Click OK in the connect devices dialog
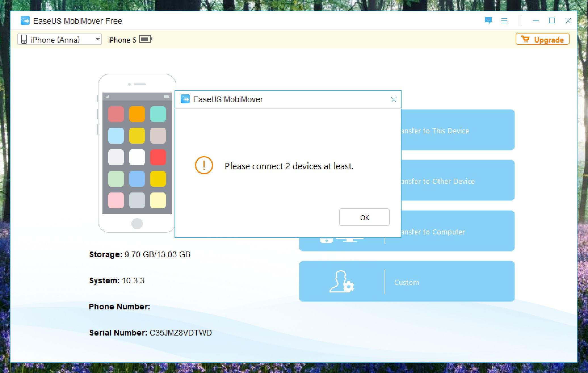This screenshot has height=373, width=588. pyautogui.click(x=364, y=217)
